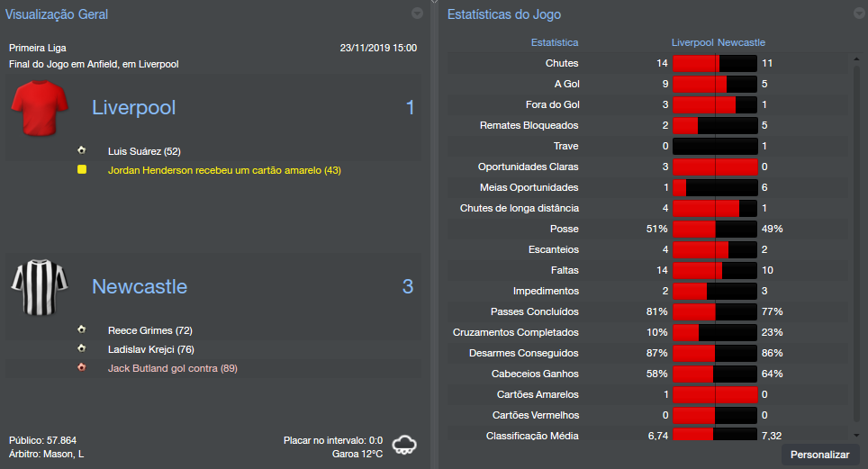Image resolution: width=868 pixels, height=469 pixels.
Task: Click the red Liverpool shirt icon
Action: pyautogui.click(x=41, y=108)
